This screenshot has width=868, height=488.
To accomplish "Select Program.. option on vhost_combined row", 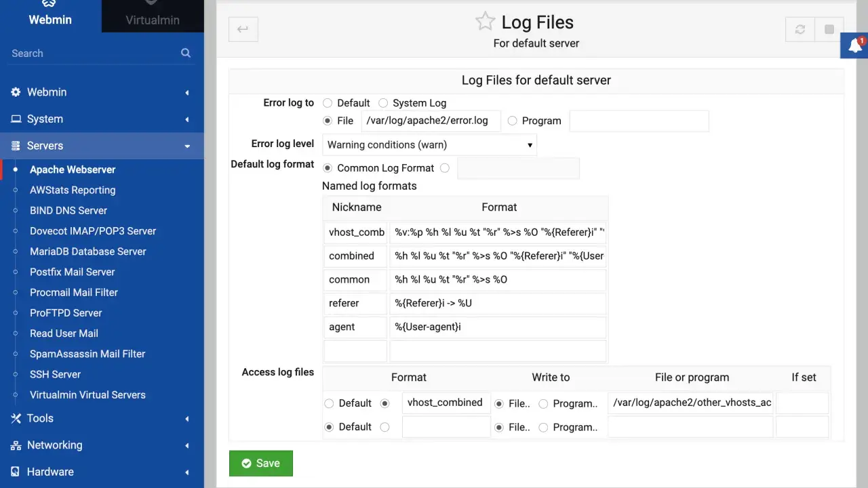I will click(x=543, y=403).
